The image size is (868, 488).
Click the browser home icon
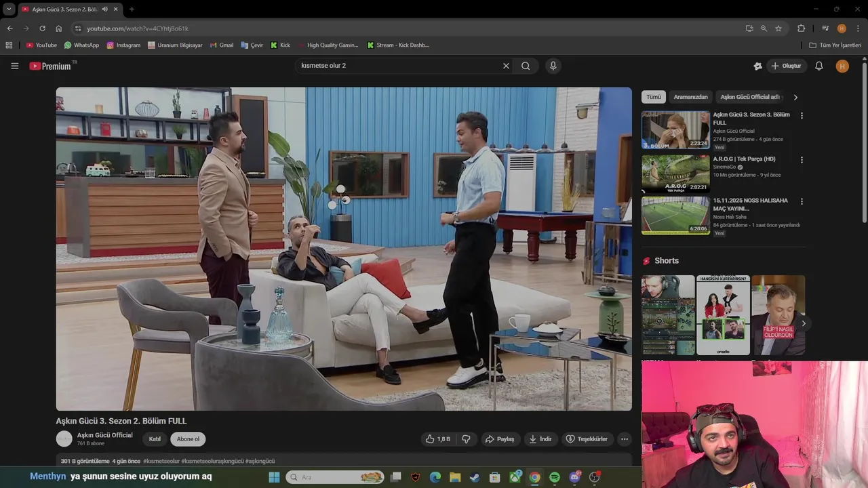58,28
